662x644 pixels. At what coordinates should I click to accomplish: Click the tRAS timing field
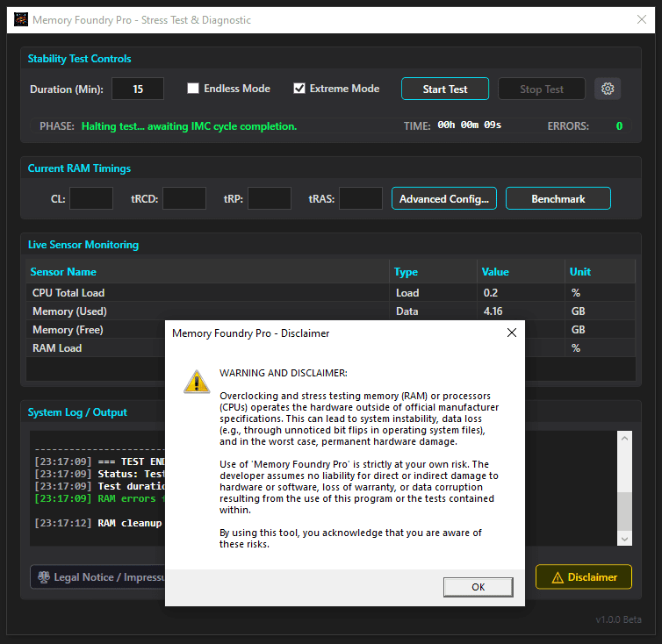click(361, 198)
